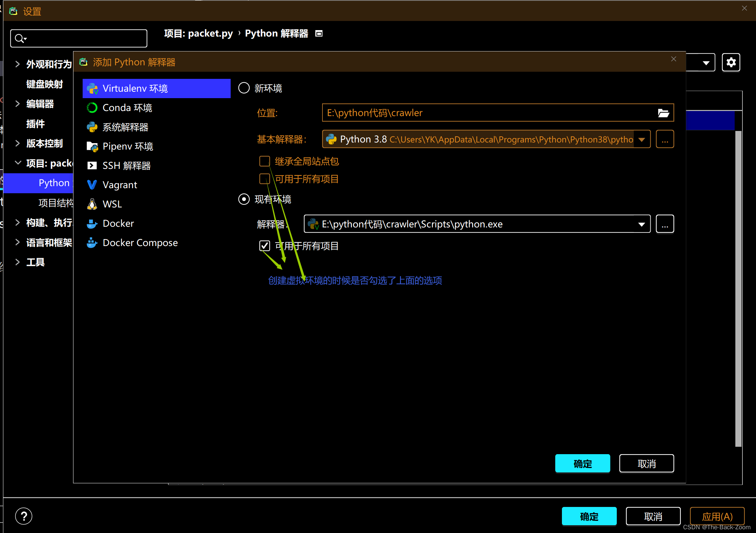Click the PyCharm icon in the 设置 title bar
Viewport: 756px width, 533px height.
13,11
